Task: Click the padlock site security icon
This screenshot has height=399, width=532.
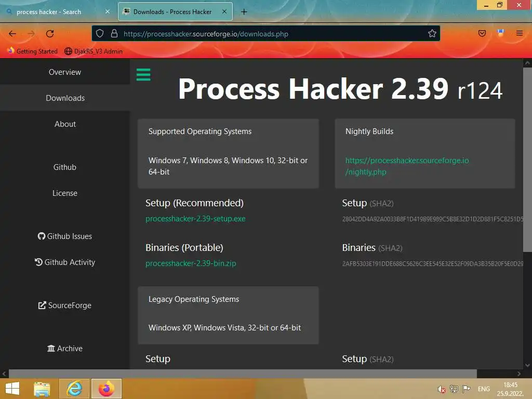Action: (x=114, y=34)
